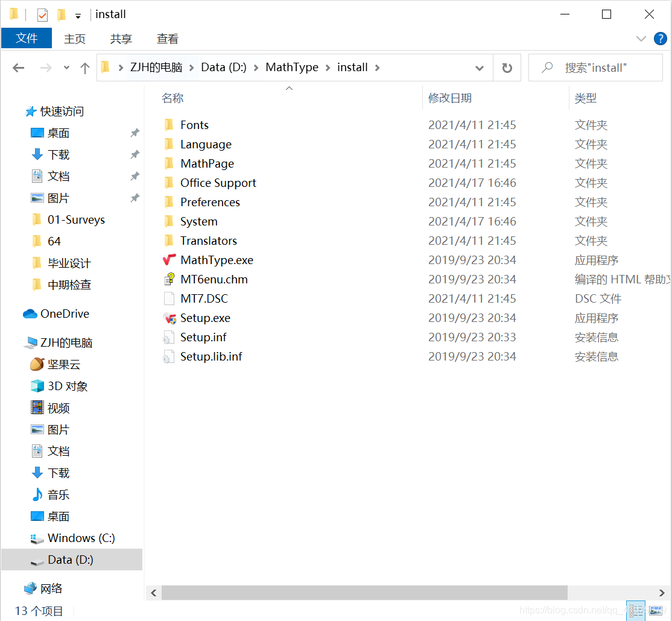Open the 主页 ribbon tab
This screenshot has width=672, height=621.
(75, 39)
